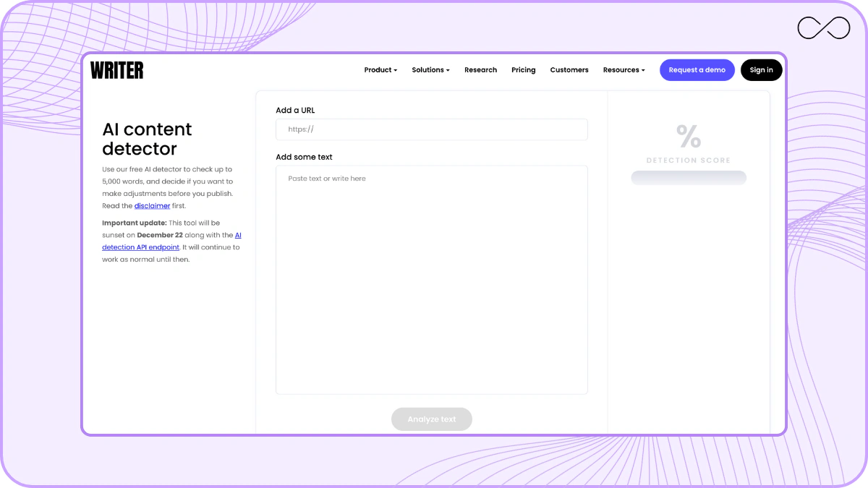Focus the Add a URL input field
Image resolution: width=868 pixels, height=488 pixels.
[x=431, y=129]
